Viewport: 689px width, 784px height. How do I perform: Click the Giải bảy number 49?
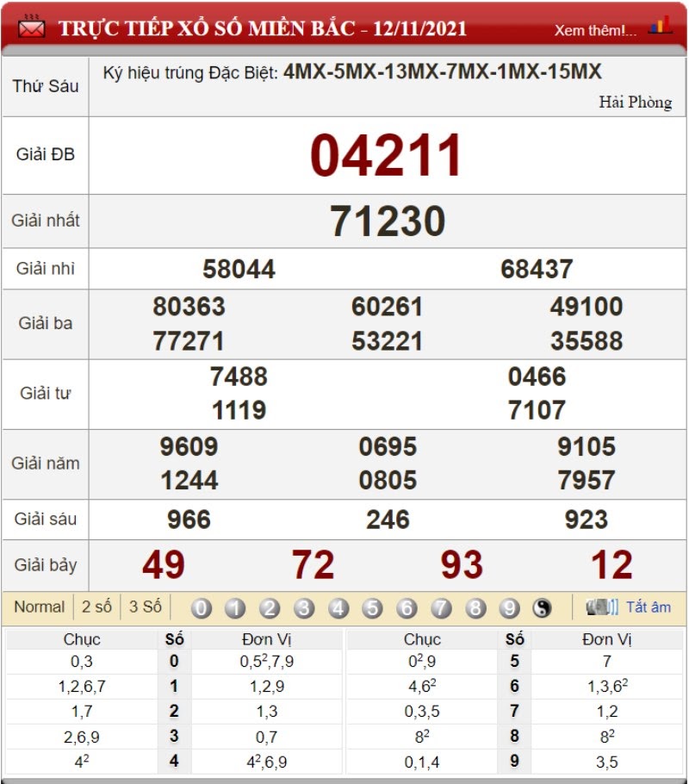[x=164, y=565]
